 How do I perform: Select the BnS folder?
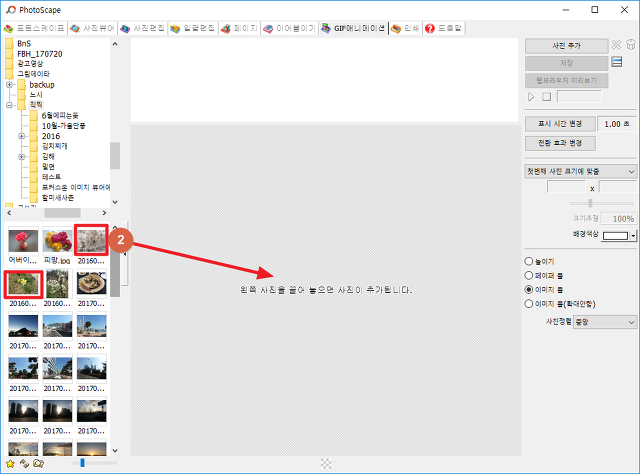point(24,43)
